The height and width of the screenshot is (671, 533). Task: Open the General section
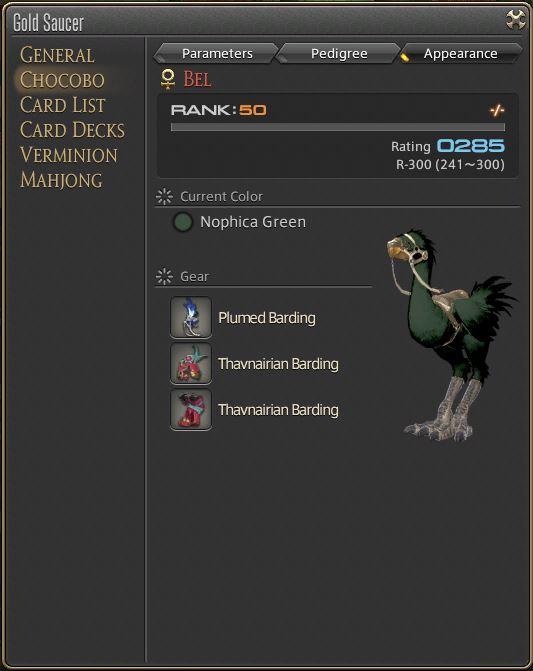pos(57,55)
